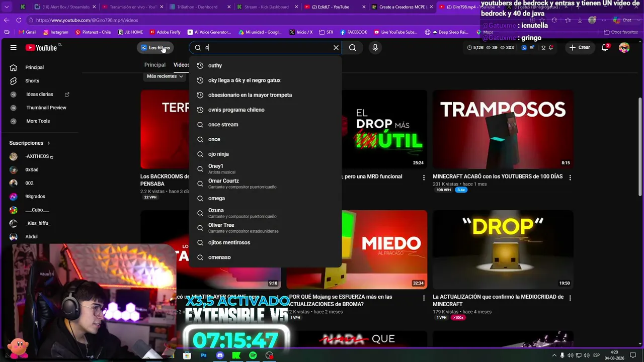Select the 'omenaso' suggestion
The image size is (644, 362).
pyautogui.click(x=265, y=257)
